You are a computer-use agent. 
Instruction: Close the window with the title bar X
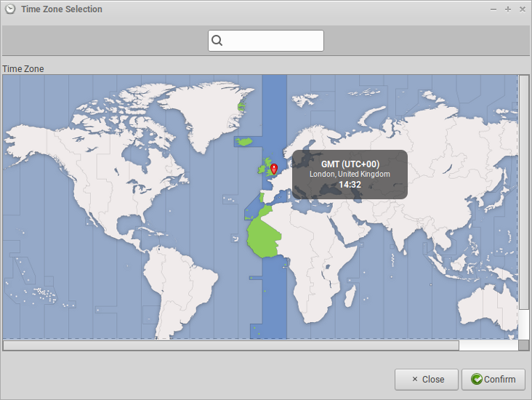(523, 9)
